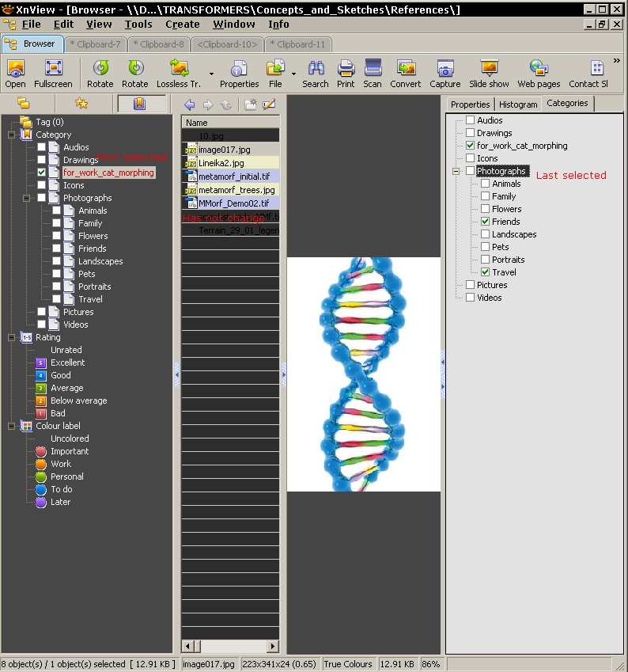Select the Excellent rating icon
This screenshot has width=628, height=672.
coord(40,363)
